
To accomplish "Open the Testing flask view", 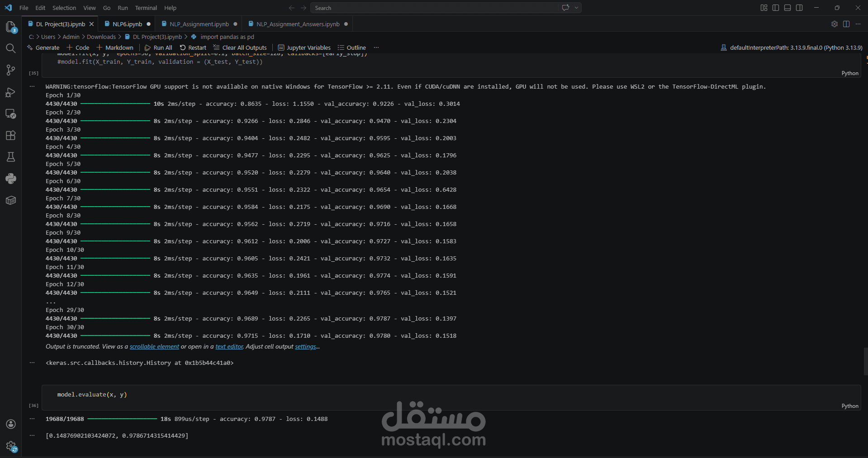I will (11, 157).
